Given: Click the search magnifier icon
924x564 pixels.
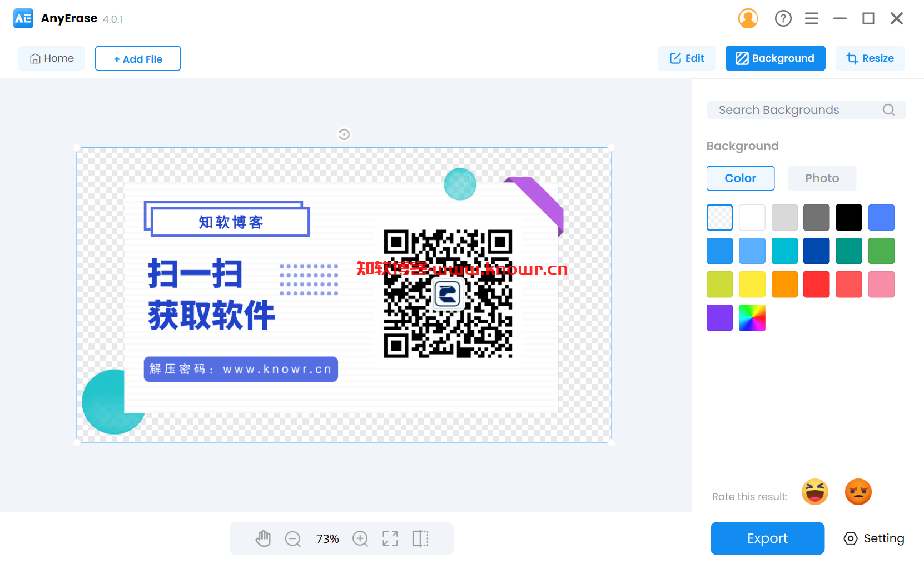Looking at the screenshot, I should point(888,110).
